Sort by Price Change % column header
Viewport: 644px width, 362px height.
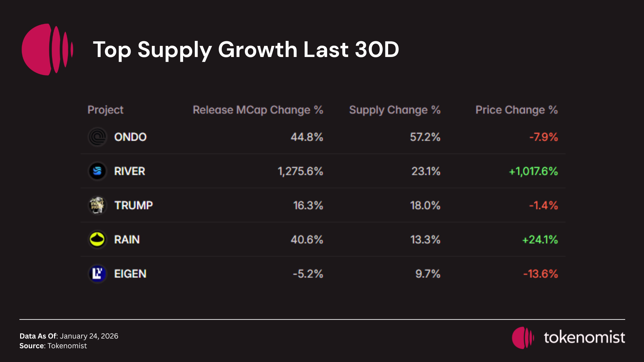(x=516, y=110)
